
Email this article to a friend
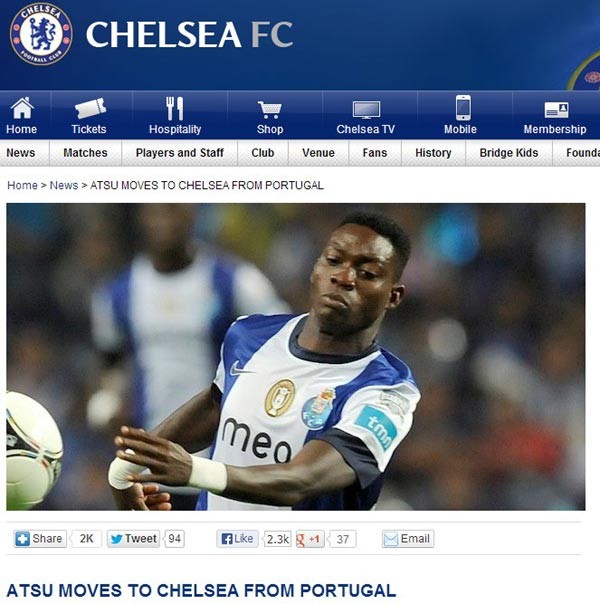pyautogui.click(x=408, y=539)
